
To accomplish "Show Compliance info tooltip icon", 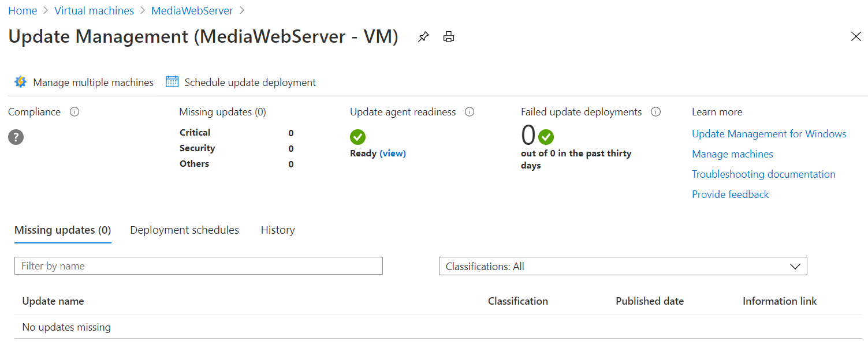I will [74, 112].
